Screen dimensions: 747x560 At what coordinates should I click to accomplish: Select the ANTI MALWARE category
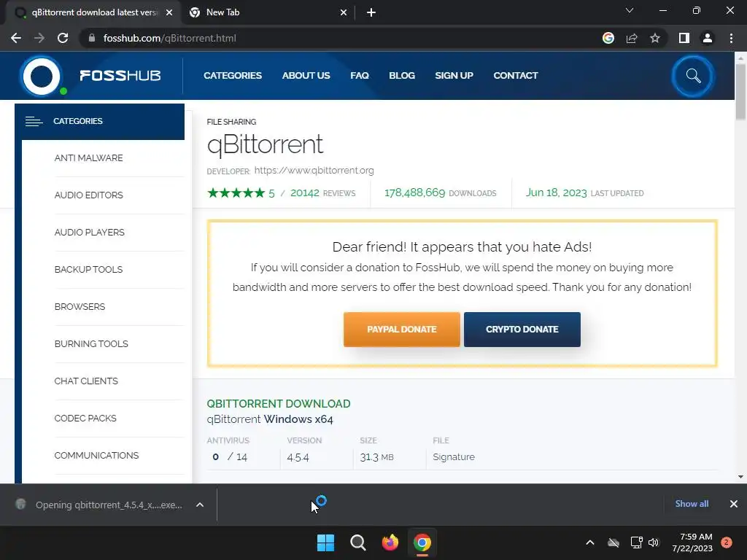[x=88, y=158]
